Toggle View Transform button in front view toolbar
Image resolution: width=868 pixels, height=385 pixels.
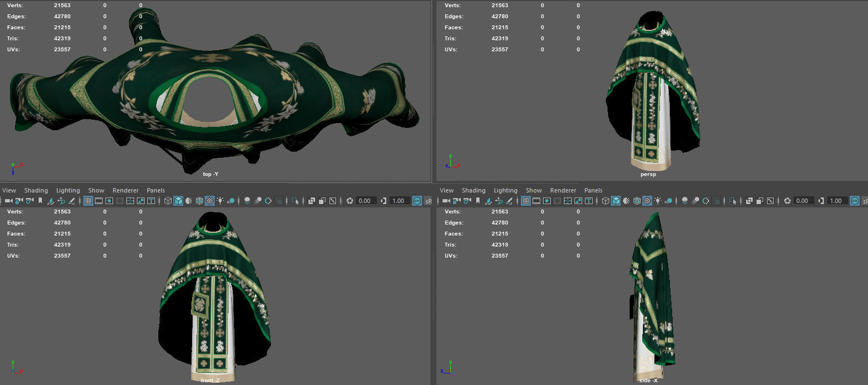click(417, 201)
